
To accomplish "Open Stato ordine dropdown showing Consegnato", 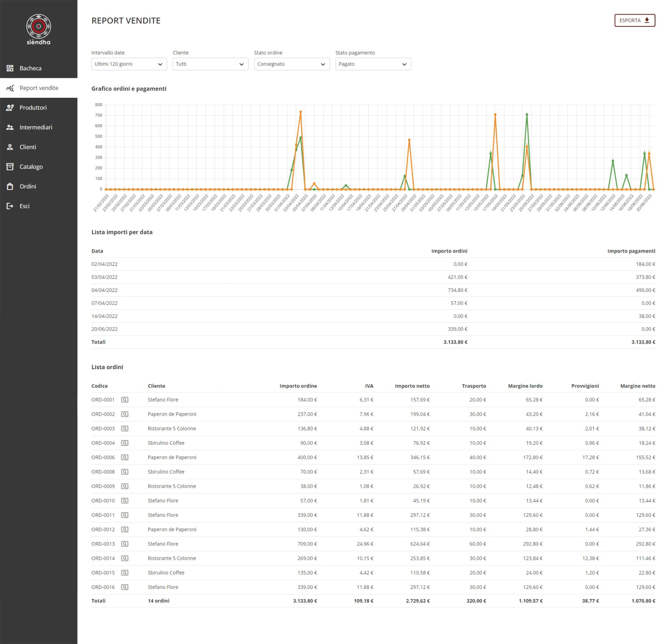I will click(292, 64).
